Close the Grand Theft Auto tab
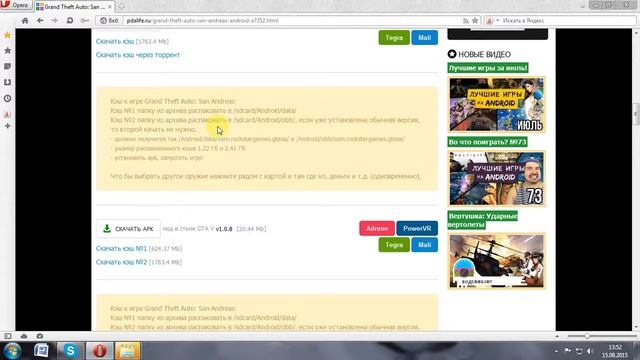 110,7
